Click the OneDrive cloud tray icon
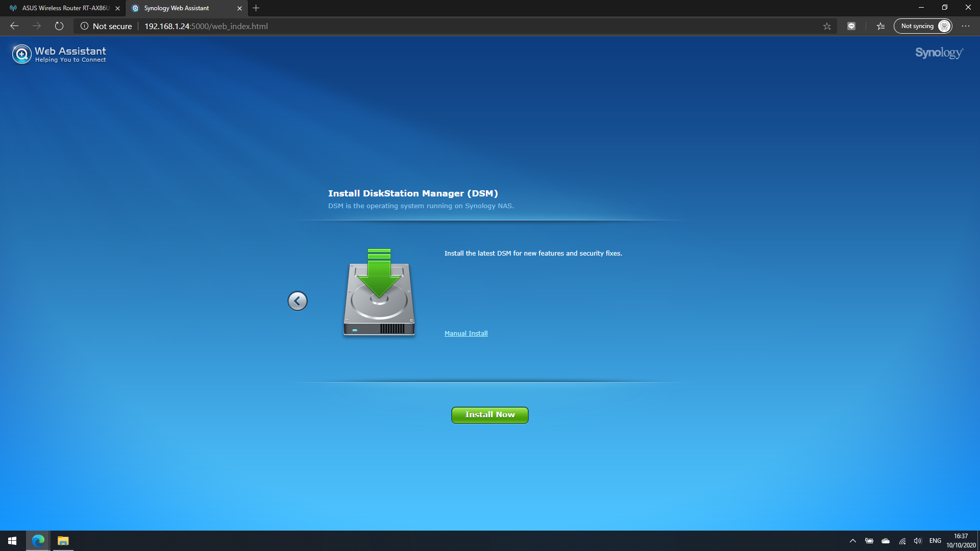 (886, 541)
